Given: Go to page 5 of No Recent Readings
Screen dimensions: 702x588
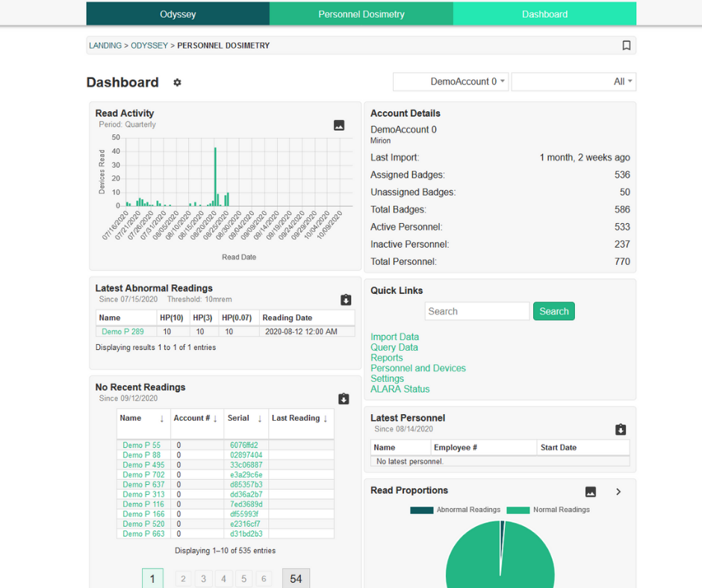Looking at the screenshot, I should coord(243,578).
